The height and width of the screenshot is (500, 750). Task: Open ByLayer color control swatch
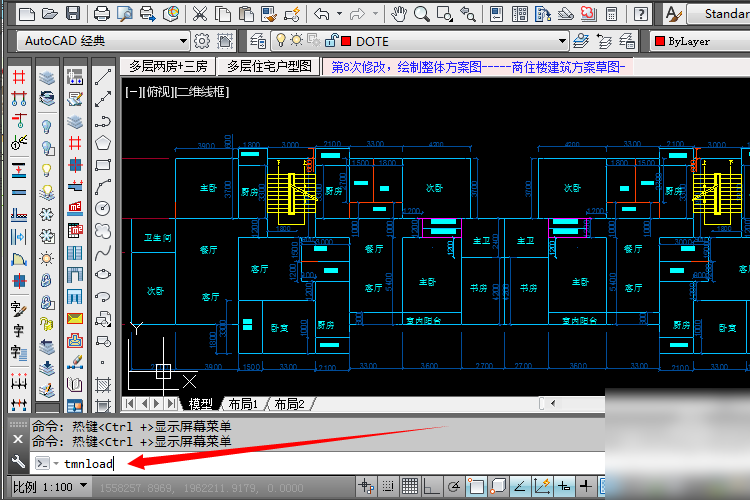click(x=660, y=41)
